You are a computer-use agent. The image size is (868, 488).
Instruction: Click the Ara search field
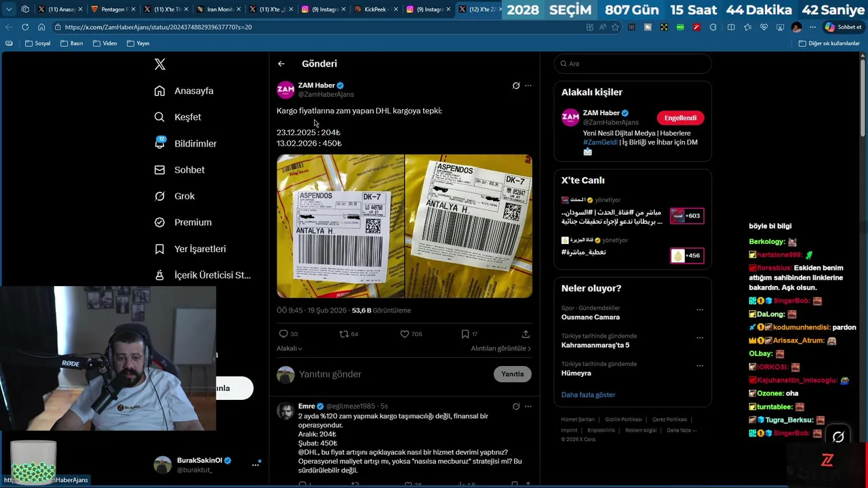(x=633, y=64)
